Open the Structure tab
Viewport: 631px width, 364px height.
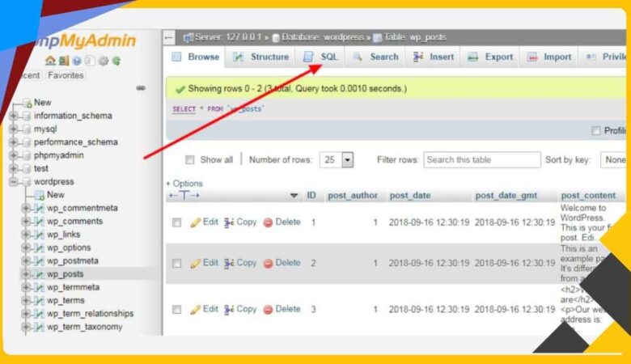click(260, 57)
